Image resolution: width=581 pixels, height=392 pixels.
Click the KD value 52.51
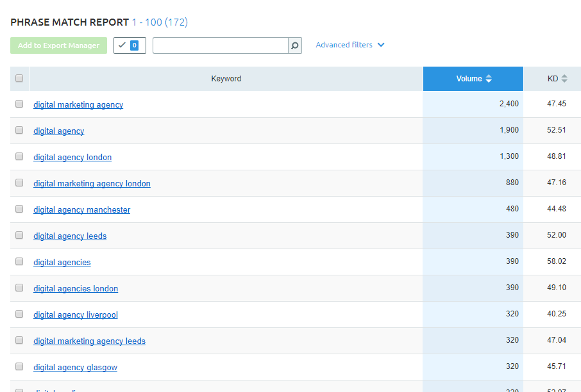[x=557, y=130]
